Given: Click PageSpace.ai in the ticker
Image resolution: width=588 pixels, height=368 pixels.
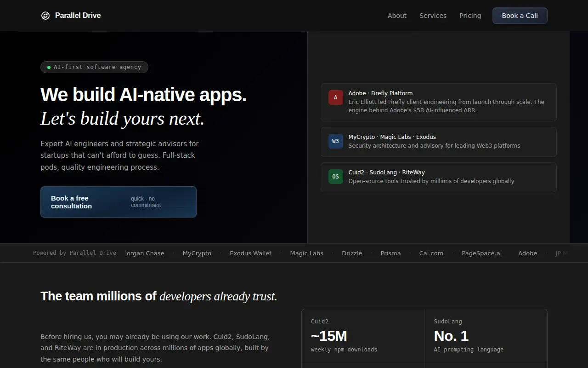Looking at the screenshot, I should tap(481, 253).
